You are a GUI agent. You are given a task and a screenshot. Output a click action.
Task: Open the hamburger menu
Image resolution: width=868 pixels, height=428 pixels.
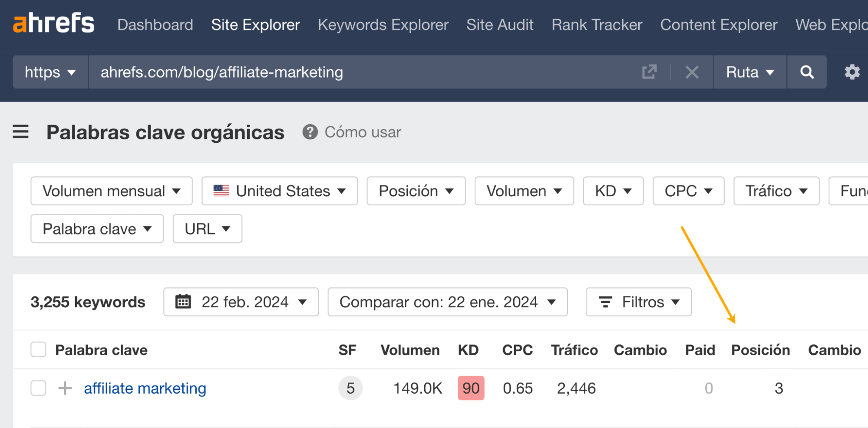[x=20, y=132]
